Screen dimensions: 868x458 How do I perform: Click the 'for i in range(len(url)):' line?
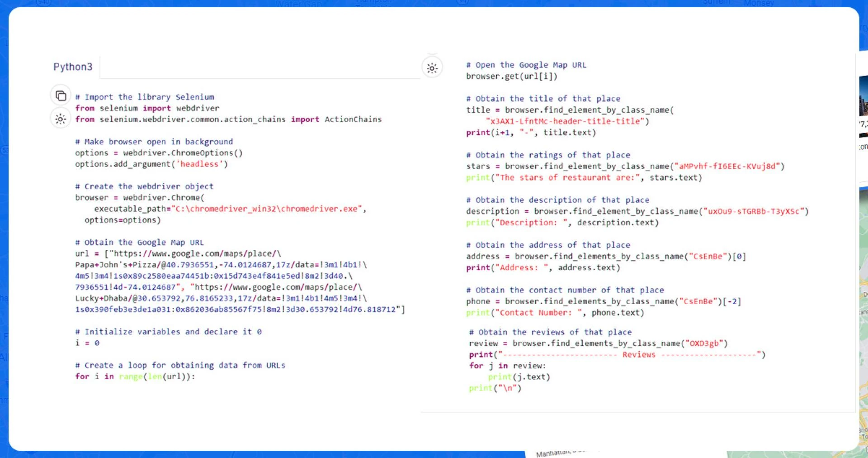coord(135,377)
